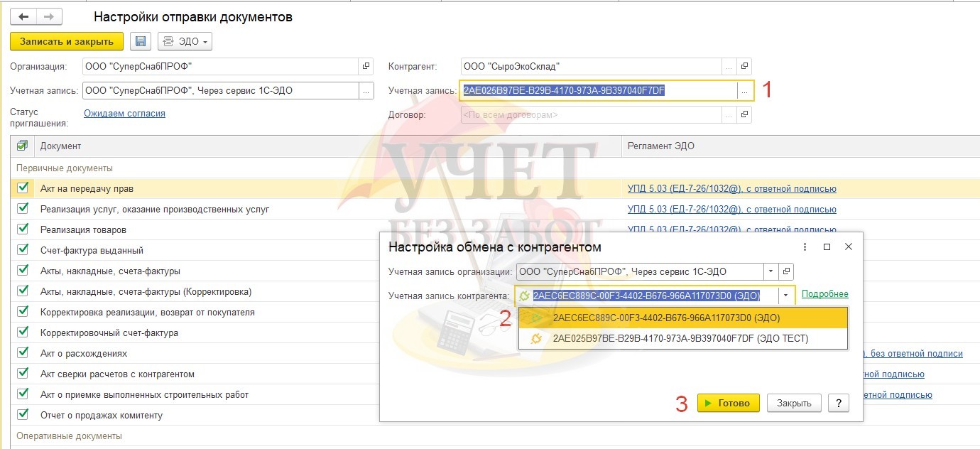Uncheck Корректировка реализации, возврат от покупателя
The width and height of the screenshot is (980, 449).
coord(23,312)
